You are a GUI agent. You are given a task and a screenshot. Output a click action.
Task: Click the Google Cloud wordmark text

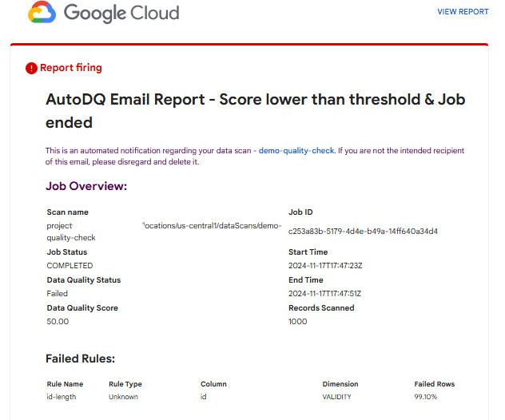click(121, 13)
